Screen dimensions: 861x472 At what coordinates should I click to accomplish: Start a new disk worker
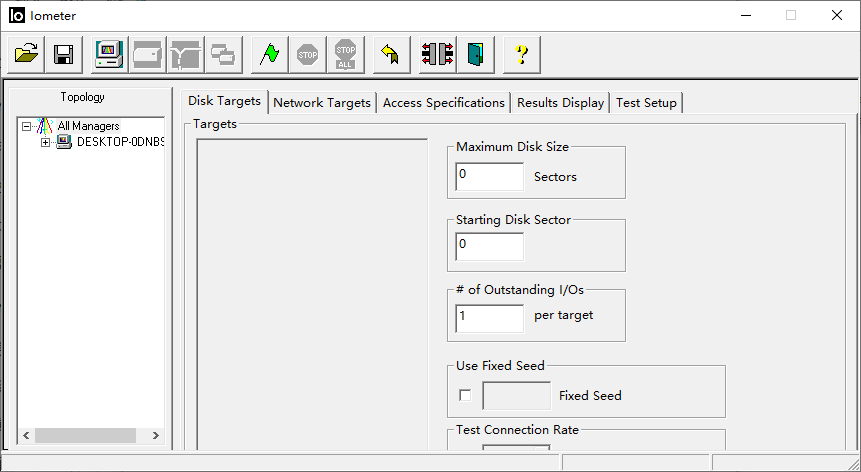tap(147, 54)
